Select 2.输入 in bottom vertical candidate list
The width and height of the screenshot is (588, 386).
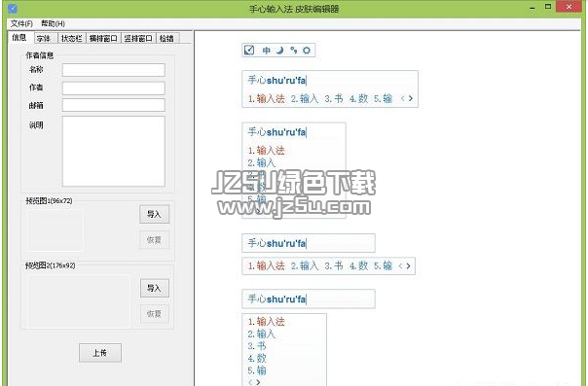coord(261,333)
